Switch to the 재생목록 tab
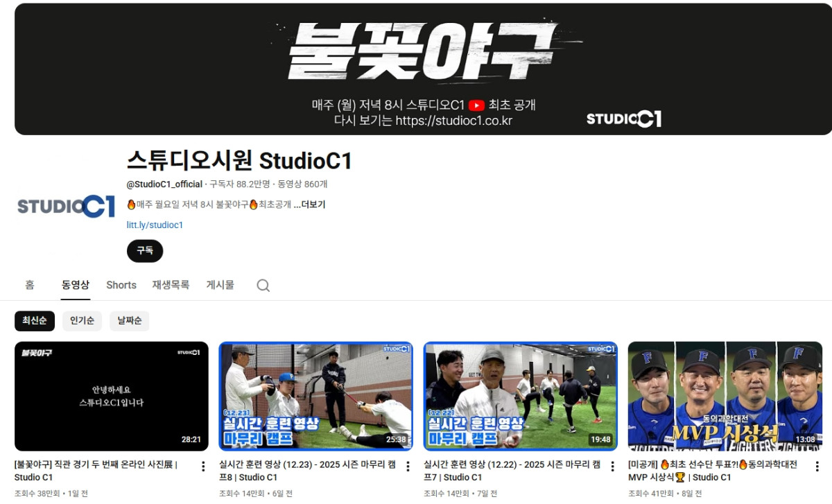Viewport: 832px width, 504px height. tap(171, 285)
